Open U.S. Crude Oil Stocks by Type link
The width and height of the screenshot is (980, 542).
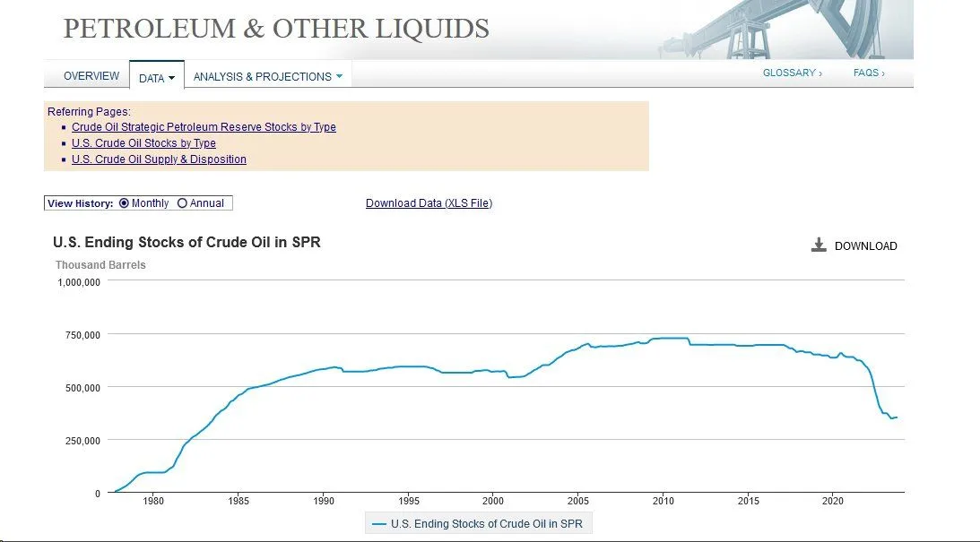(143, 143)
